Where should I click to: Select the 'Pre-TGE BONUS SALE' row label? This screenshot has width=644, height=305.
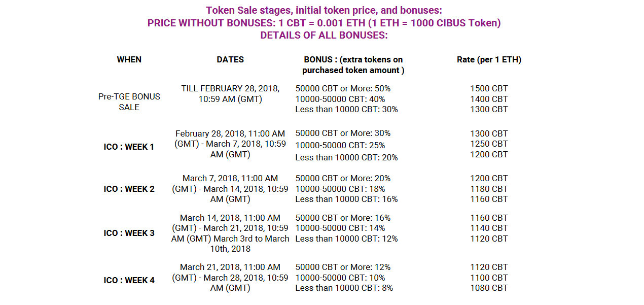pos(129,102)
